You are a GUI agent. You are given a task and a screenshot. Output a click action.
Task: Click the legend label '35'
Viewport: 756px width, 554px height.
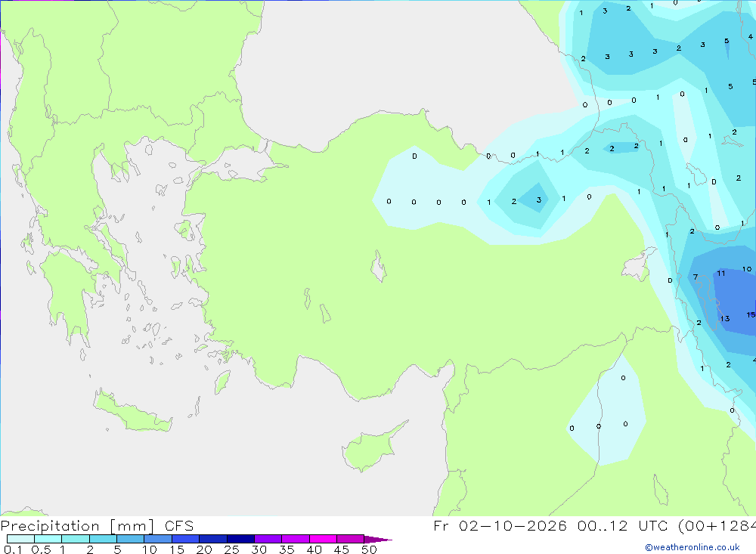[x=287, y=549]
